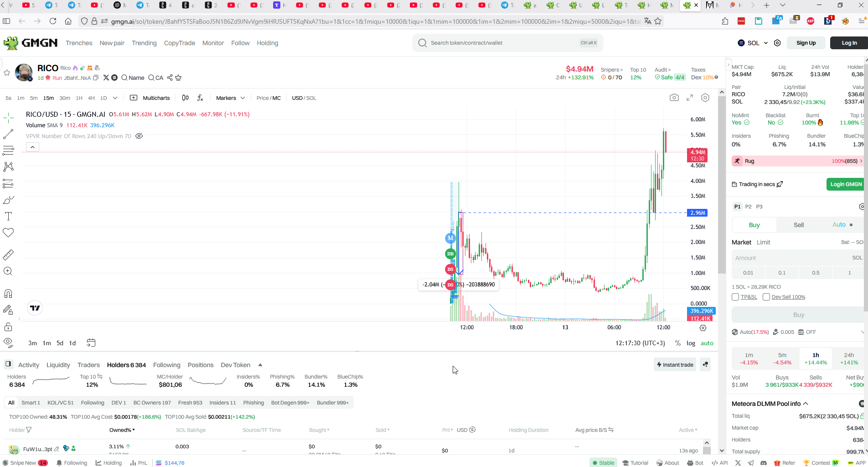Image resolution: width=868 pixels, height=467 pixels.
Task: Open the Markers dropdown
Action: tap(231, 98)
